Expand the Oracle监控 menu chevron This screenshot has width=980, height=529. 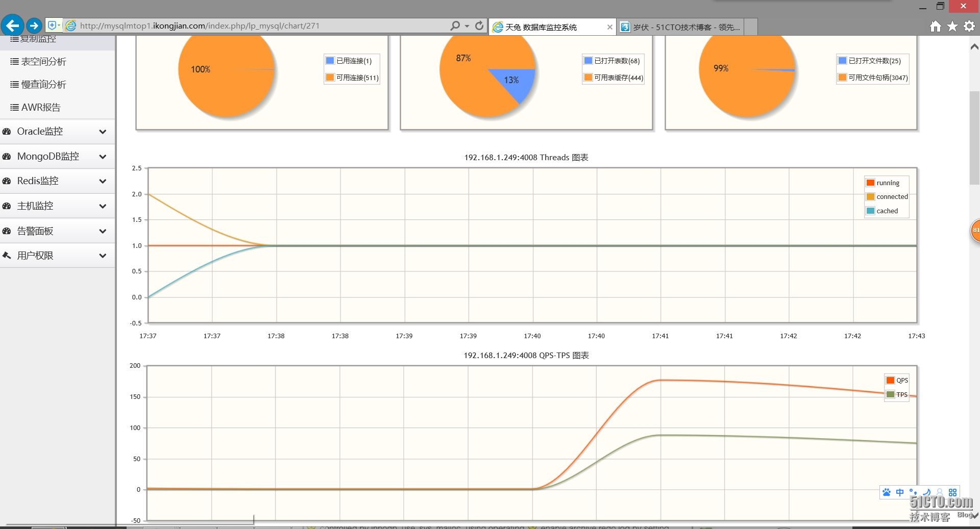coord(103,132)
